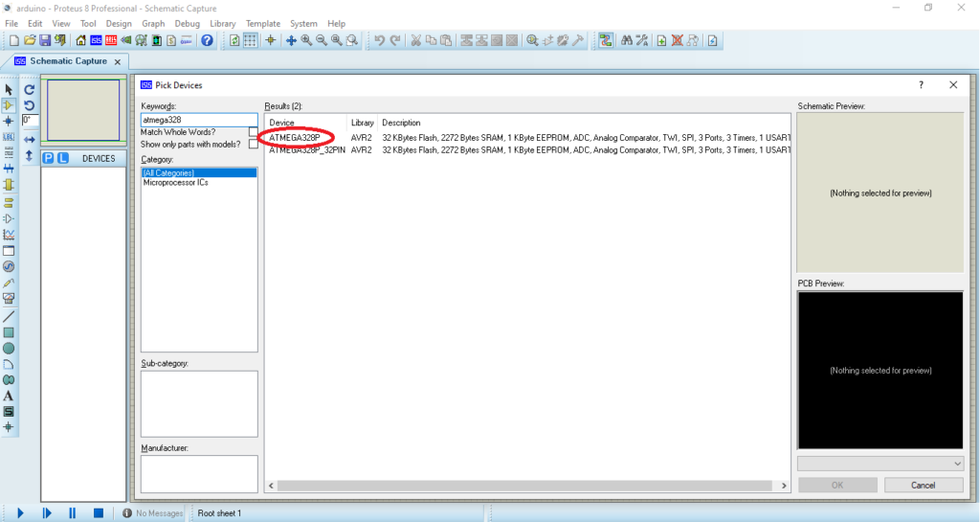Select the 2D circle drawing tool

pyautogui.click(x=9, y=349)
